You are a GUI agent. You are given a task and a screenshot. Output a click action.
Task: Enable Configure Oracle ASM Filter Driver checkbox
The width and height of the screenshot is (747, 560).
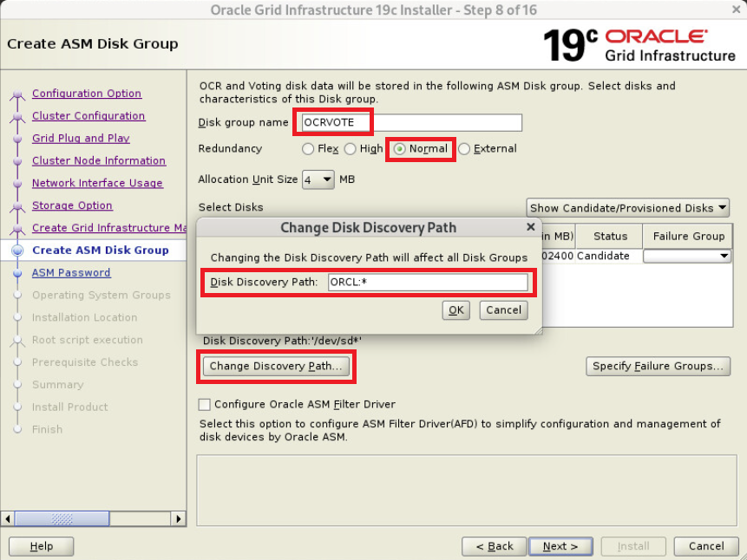(x=205, y=404)
